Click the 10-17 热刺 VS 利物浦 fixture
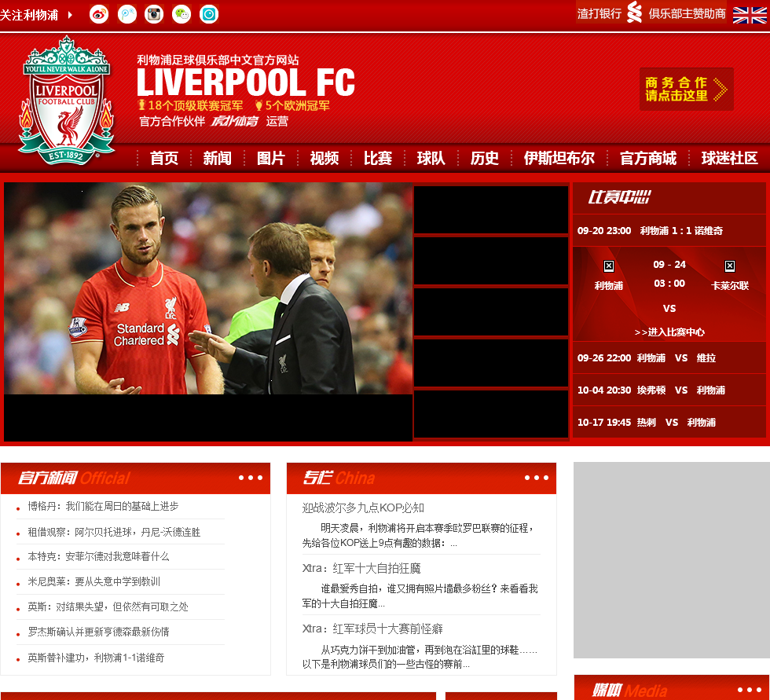 click(x=669, y=423)
